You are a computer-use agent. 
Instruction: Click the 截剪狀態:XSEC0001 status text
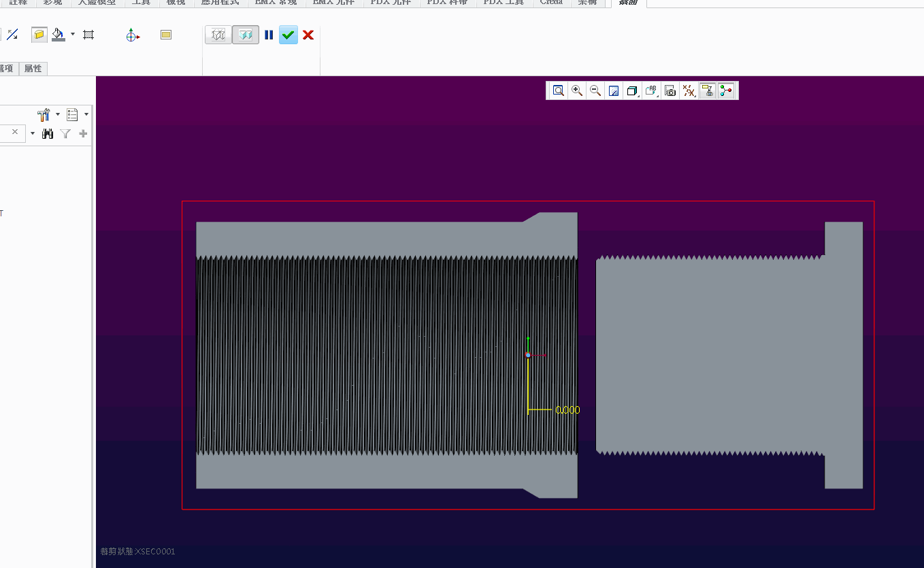[137, 552]
